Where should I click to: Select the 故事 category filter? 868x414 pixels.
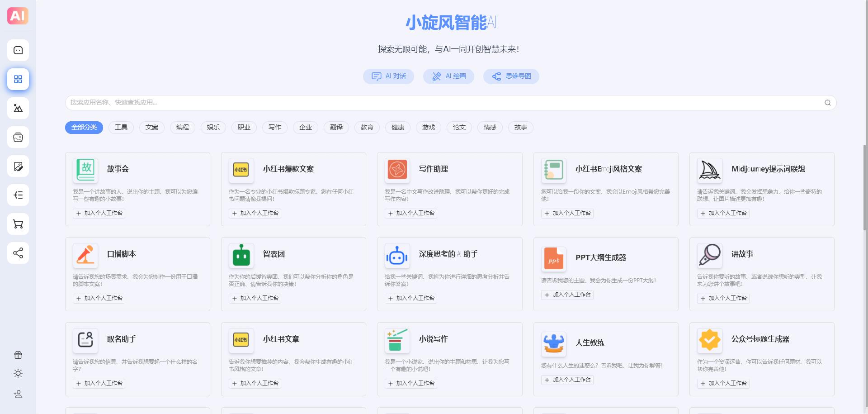[x=520, y=127]
